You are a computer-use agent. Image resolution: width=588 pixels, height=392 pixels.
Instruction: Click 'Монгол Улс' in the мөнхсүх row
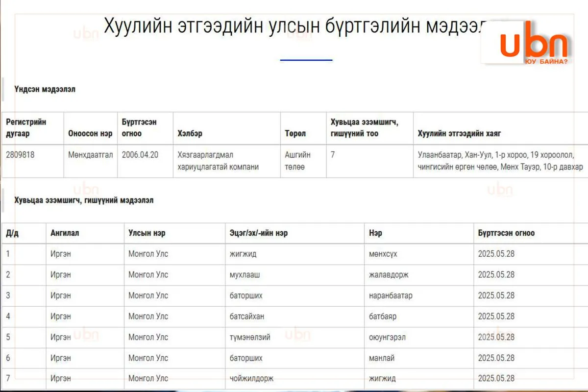pyautogui.click(x=148, y=254)
